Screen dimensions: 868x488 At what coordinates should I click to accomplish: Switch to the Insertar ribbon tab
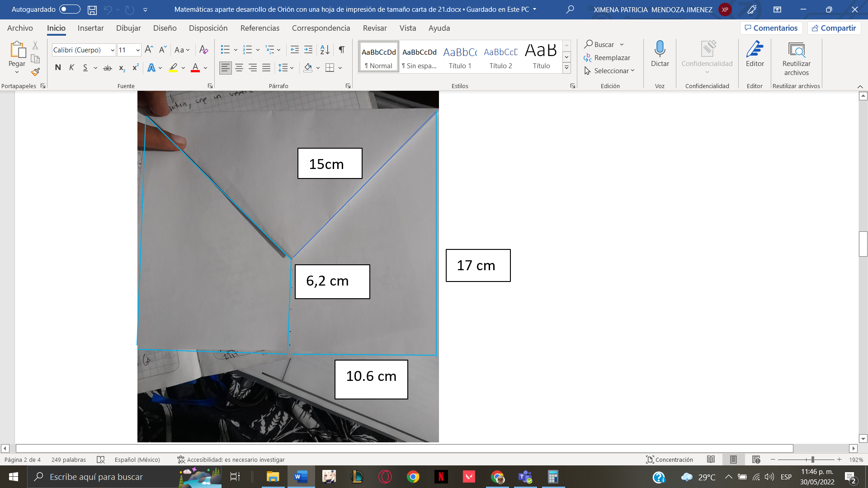(90, 28)
